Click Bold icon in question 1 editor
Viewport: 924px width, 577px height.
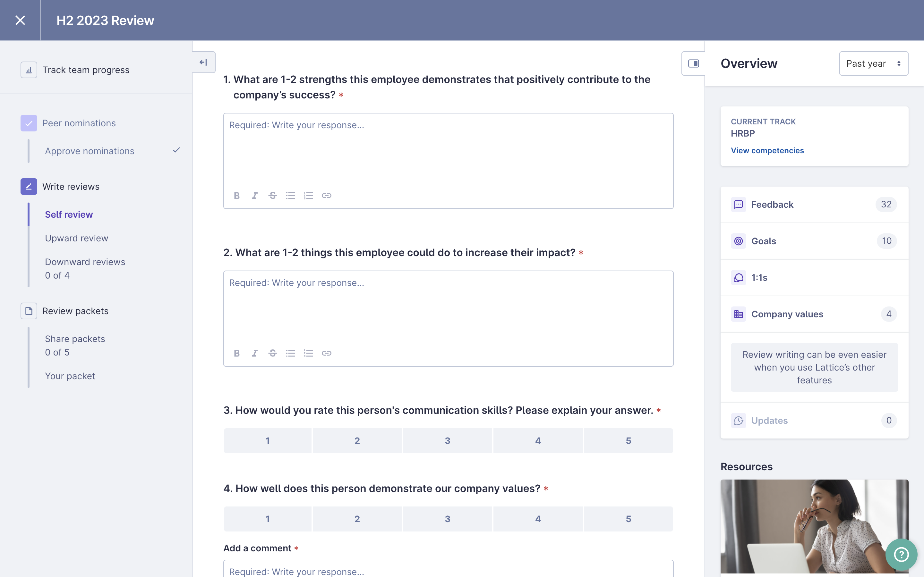pyautogui.click(x=237, y=196)
